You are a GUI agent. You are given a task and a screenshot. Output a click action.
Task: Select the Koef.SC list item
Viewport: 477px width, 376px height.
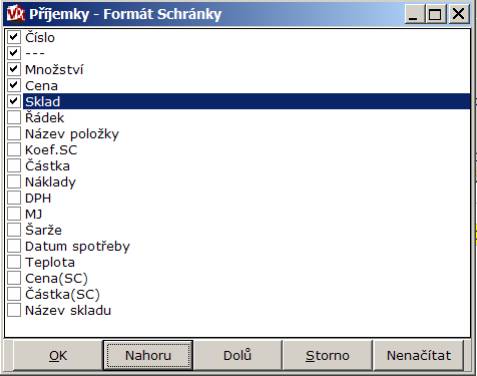tap(51, 150)
